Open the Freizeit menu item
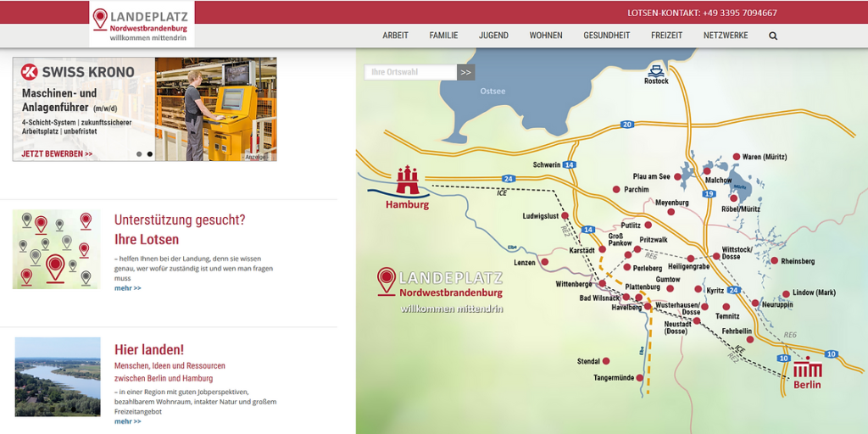 pyautogui.click(x=666, y=36)
